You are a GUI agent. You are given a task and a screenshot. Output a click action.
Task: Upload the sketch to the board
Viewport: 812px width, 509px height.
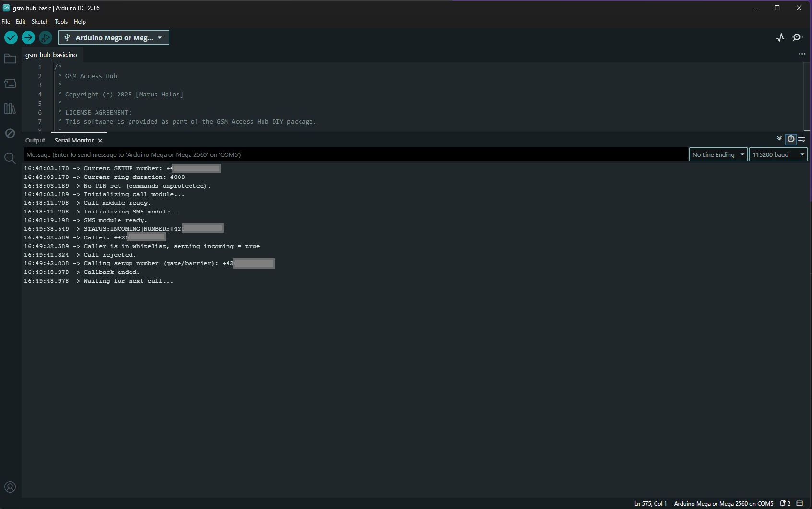click(x=28, y=37)
